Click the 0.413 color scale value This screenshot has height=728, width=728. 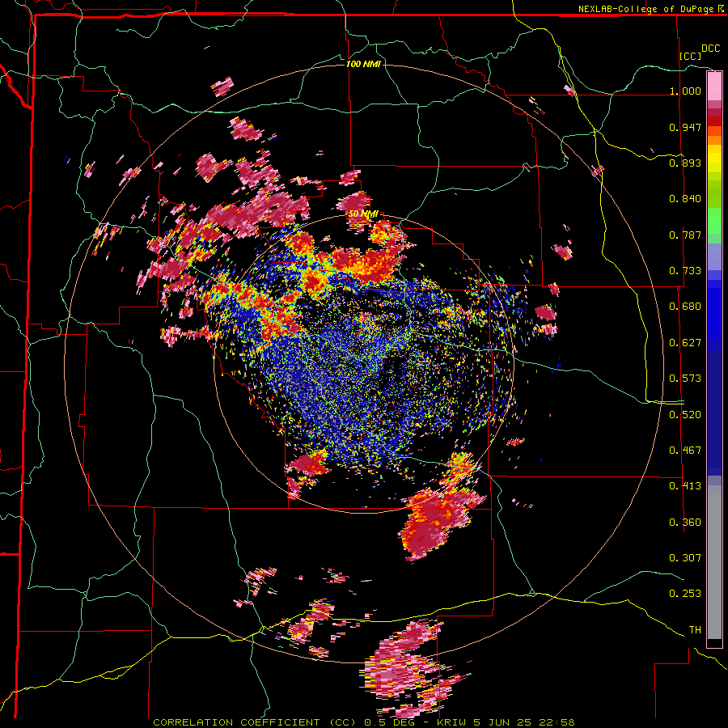[x=685, y=486]
